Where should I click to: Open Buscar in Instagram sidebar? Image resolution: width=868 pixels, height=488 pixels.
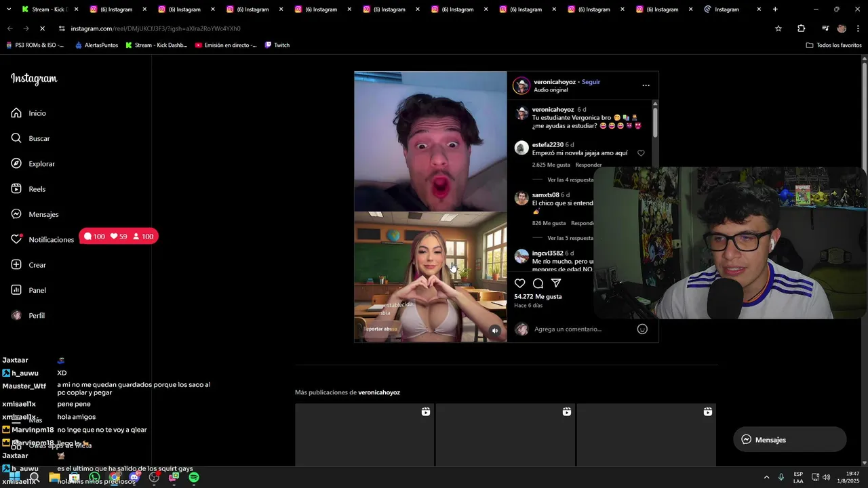point(31,138)
